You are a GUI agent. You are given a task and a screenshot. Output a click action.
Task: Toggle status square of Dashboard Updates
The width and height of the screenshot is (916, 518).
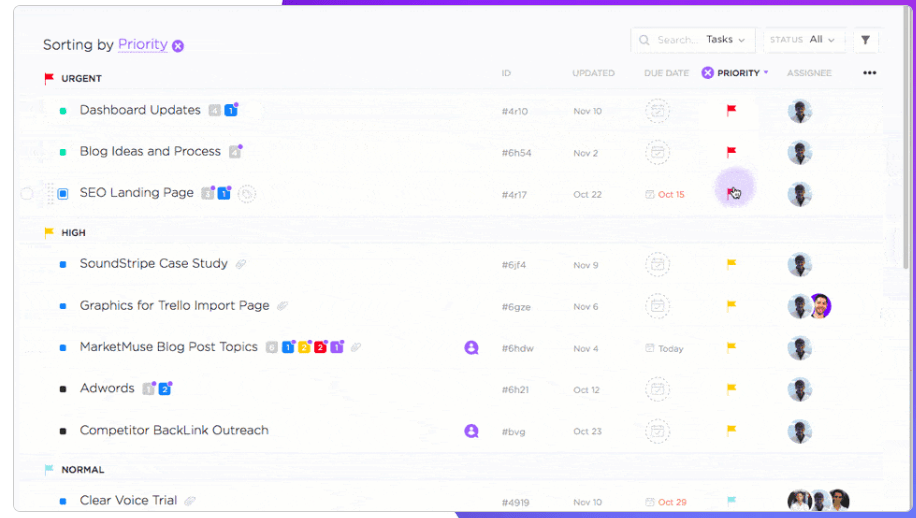click(63, 110)
